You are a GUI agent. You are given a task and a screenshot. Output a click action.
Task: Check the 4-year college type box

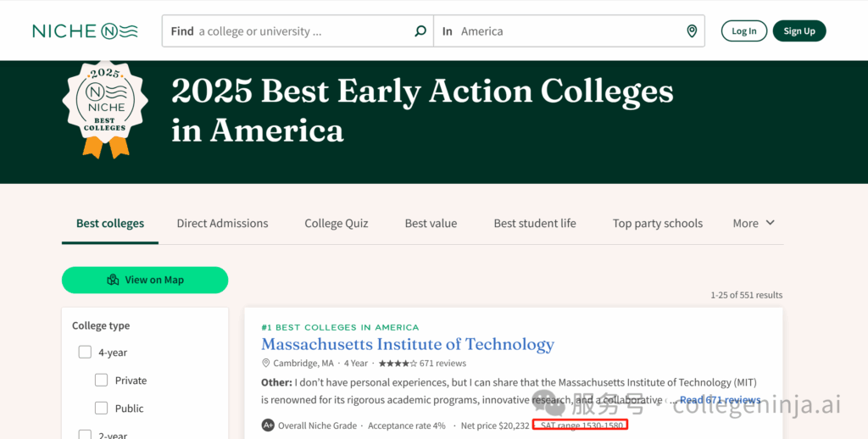pos(85,352)
